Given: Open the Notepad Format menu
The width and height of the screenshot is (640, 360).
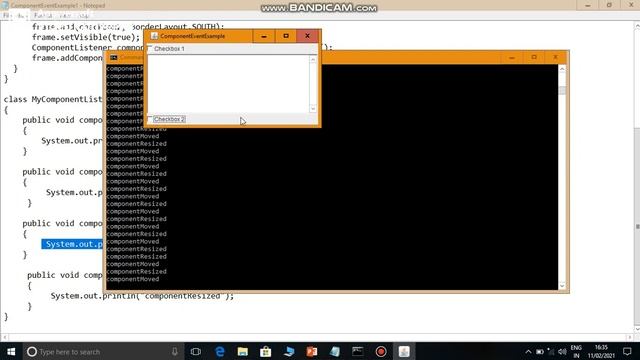Looking at the screenshot, I should 42,16.
